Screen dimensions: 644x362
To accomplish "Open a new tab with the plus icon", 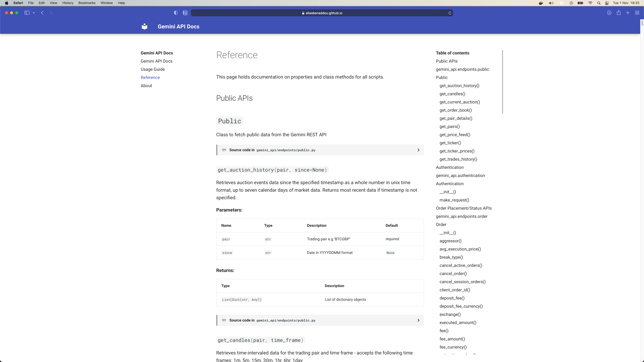I will (628, 13).
